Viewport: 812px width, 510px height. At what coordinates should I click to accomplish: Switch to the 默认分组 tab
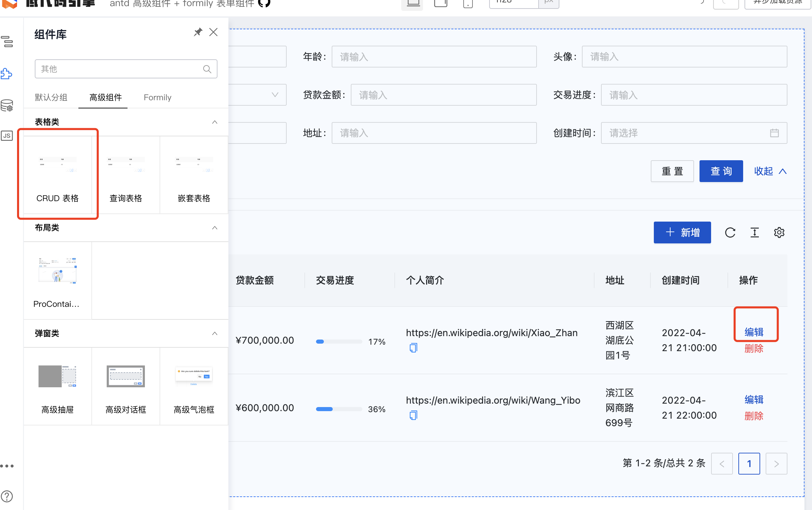[51, 97]
